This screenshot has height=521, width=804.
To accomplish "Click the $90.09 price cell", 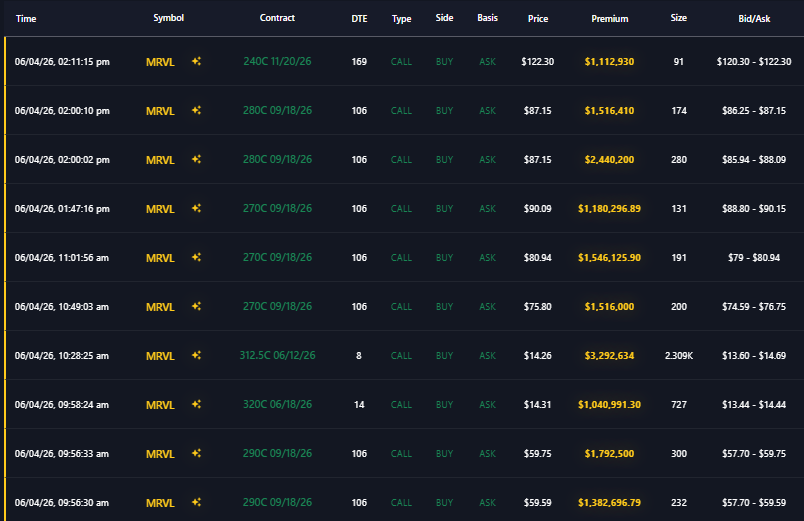I will 537,209.
